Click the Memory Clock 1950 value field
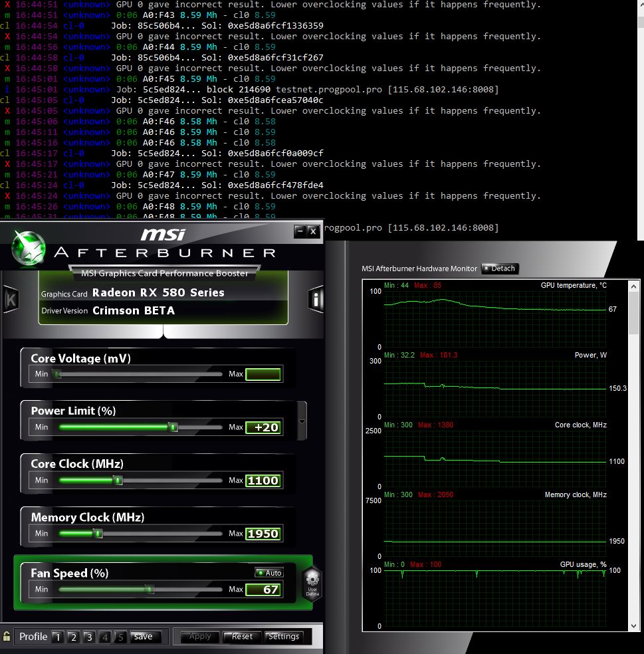 [263, 534]
